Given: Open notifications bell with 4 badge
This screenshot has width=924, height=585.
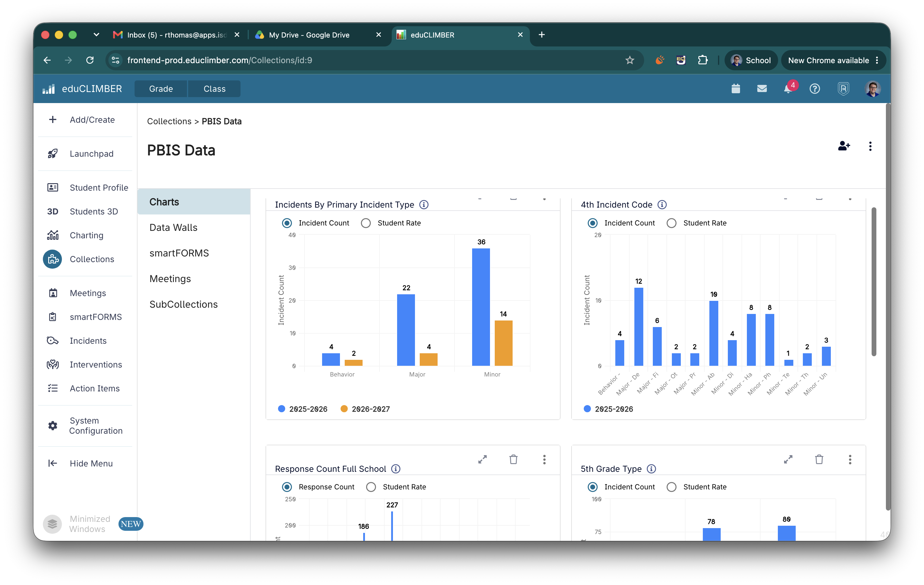Looking at the screenshot, I should pyautogui.click(x=788, y=89).
